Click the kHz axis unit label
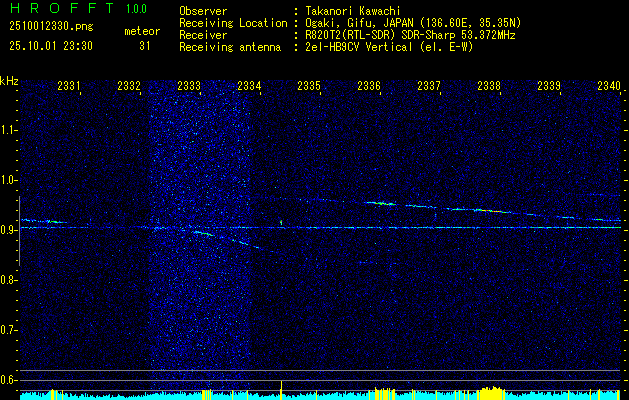629x400 pixels. pyautogui.click(x=9, y=81)
